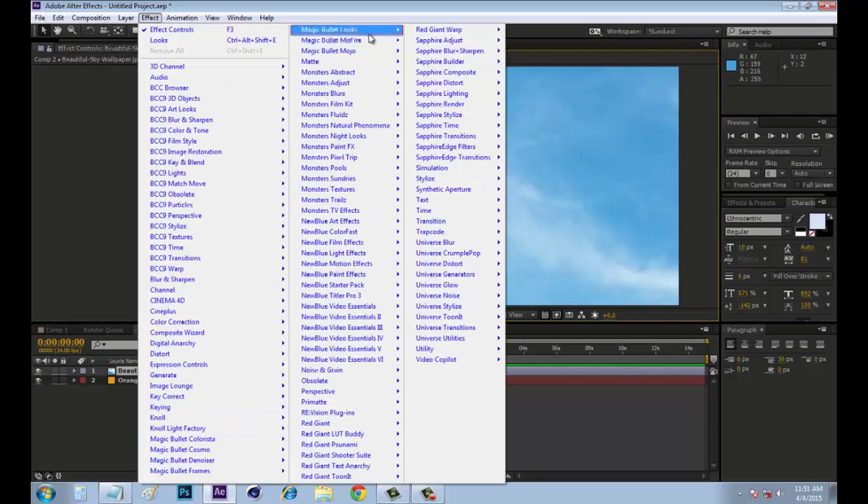The height and width of the screenshot is (504, 868).
Task: Open the Window menu
Action: pos(239,18)
